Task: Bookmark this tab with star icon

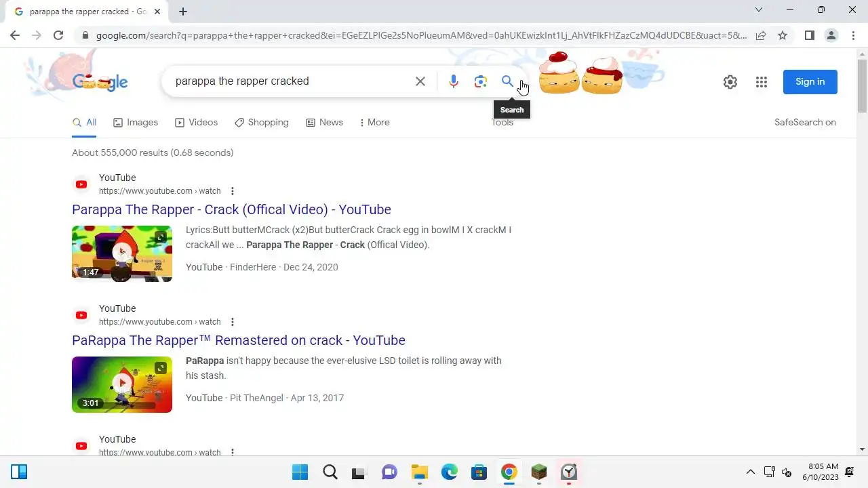Action: (783, 35)
